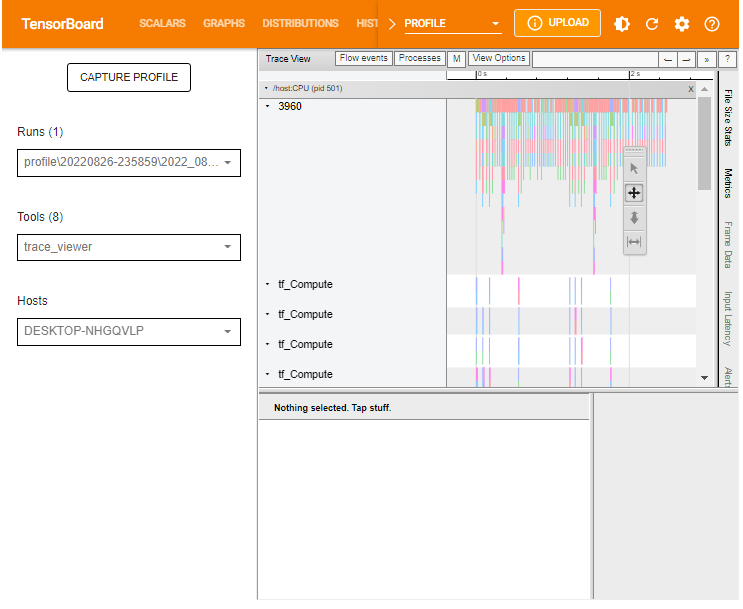743x609 pixels.
Task: Click the 2 s marker on the time ruler
Action: [x=635, y=74]
